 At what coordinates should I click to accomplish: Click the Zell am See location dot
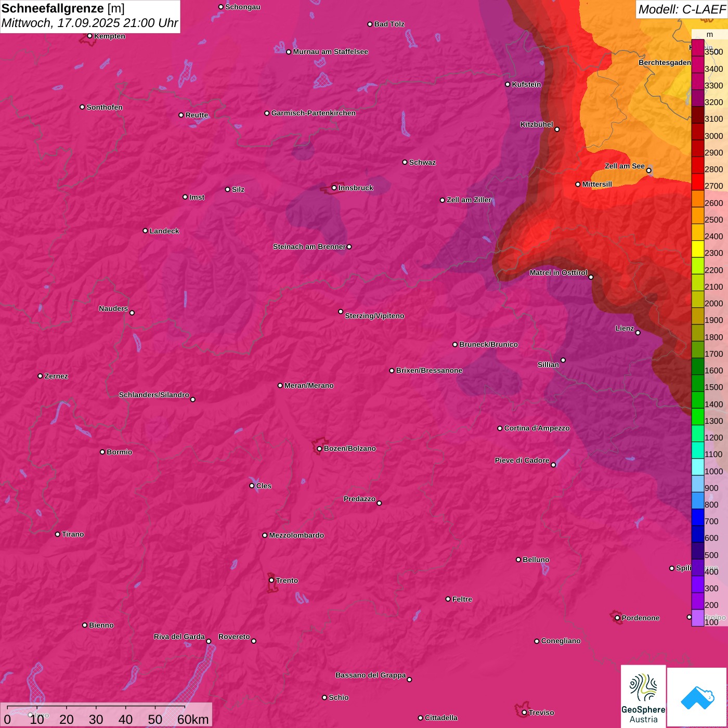648,170
